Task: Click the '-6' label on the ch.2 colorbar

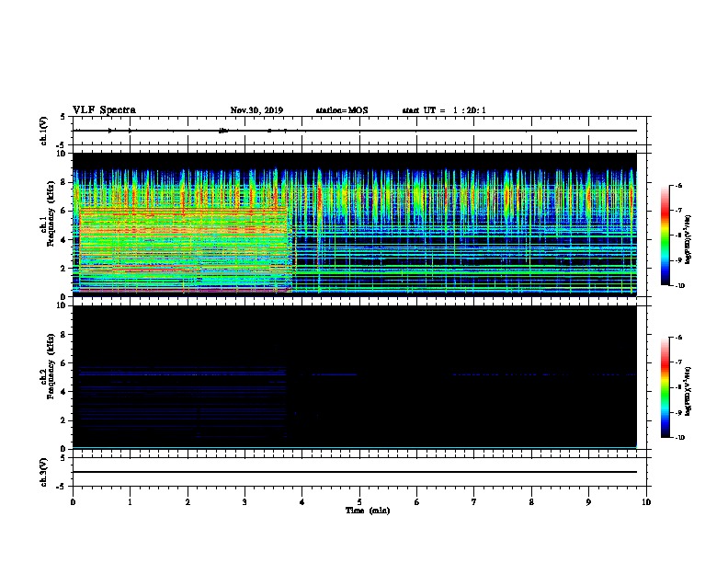Action: (x=678, y=338)
